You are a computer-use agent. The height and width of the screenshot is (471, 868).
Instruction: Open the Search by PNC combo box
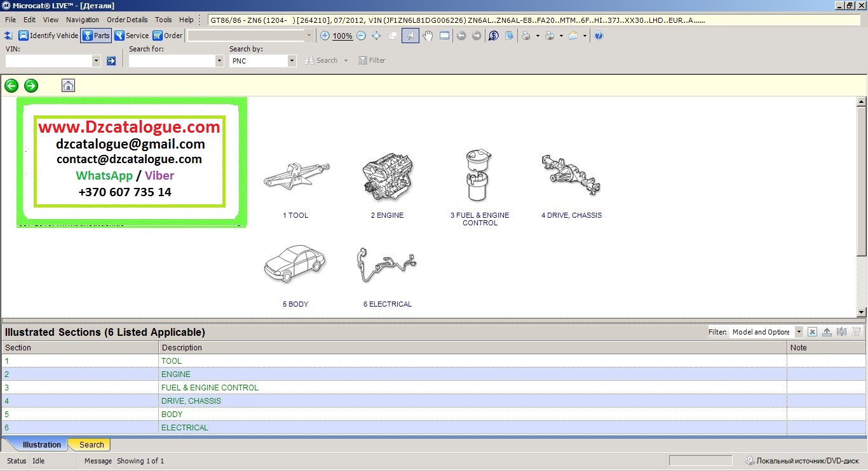263,61
